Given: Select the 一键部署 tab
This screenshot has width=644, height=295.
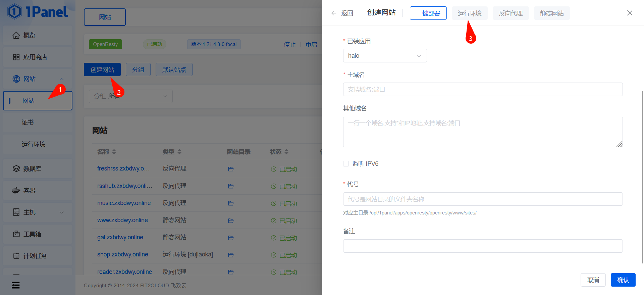Looking at the screenshot, I should [x=428, y=13].
